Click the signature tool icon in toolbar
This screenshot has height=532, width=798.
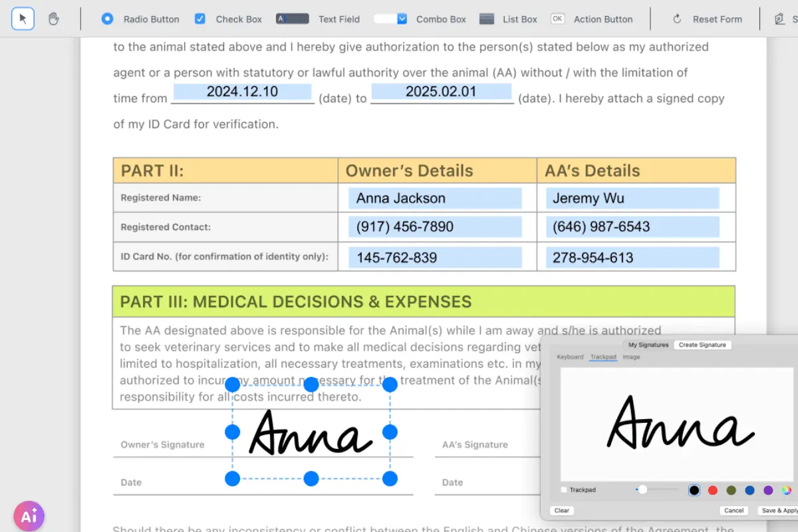(x=779, y=19)
